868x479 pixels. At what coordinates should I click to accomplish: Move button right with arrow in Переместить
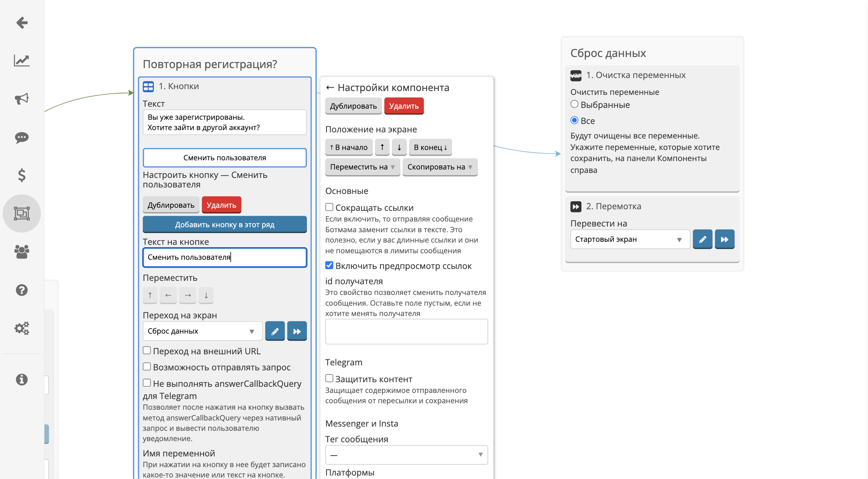tap(188, 295)
